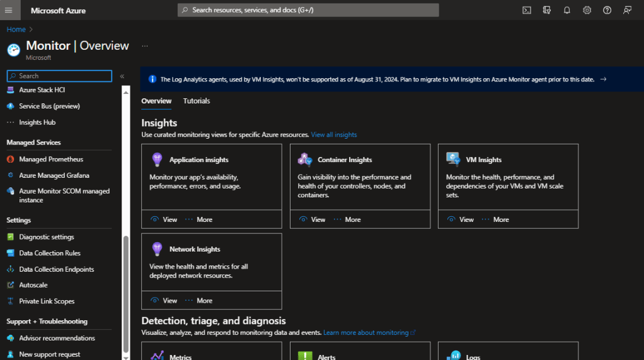Click View on Container Insights card
Screen dimensions: 644x360
[x=313, y=219]
